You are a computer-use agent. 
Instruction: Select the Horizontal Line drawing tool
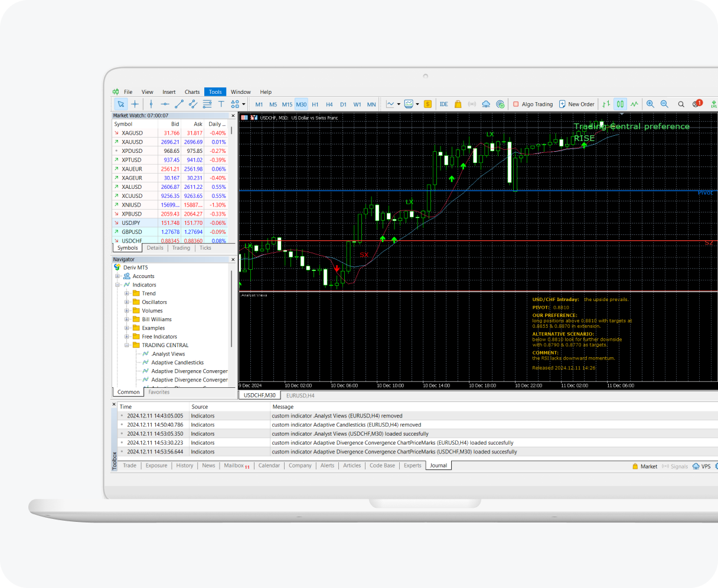165,104
